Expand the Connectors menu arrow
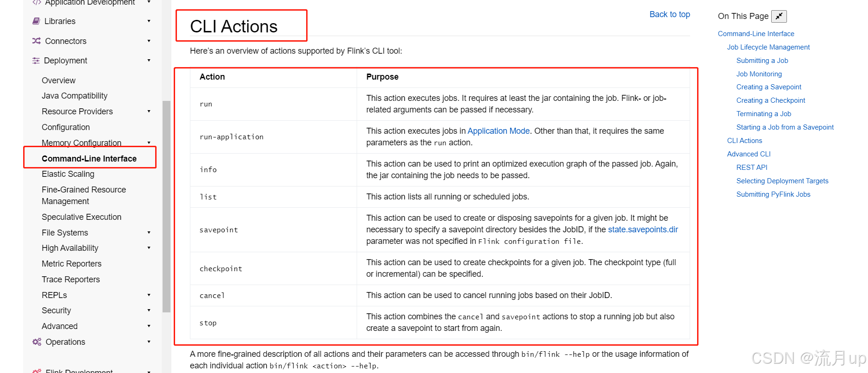This screenshot has width=868, height=373. pyautogui.click(x=149, y=41)
